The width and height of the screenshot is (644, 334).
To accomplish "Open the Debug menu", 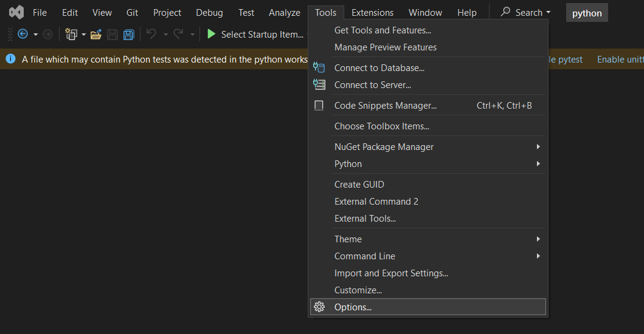I will click(x=209, y=13).
